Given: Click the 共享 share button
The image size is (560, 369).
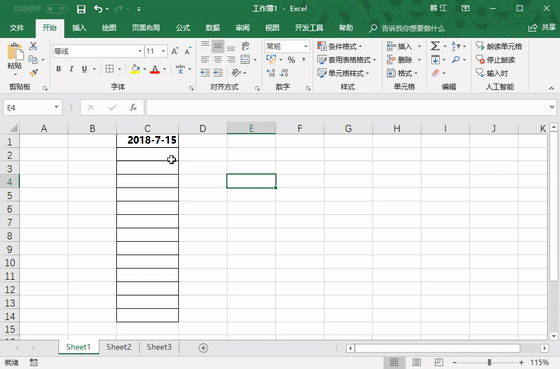Looking at the screenshot, I should pyautogui.click(x=542, y=28).
